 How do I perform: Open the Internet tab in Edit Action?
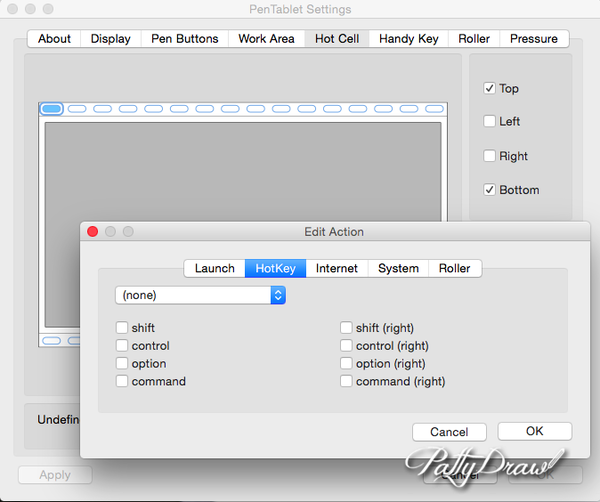click(337, 268)
